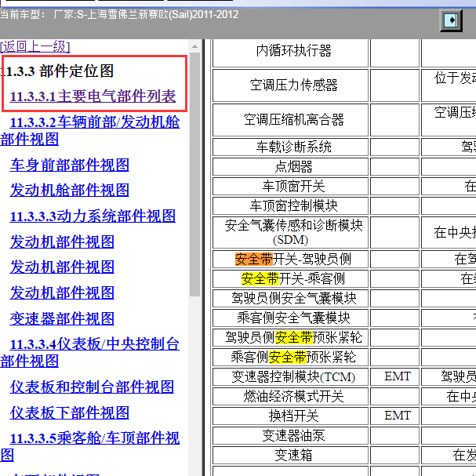Select the 变速箱 table cell

point(290,455)
